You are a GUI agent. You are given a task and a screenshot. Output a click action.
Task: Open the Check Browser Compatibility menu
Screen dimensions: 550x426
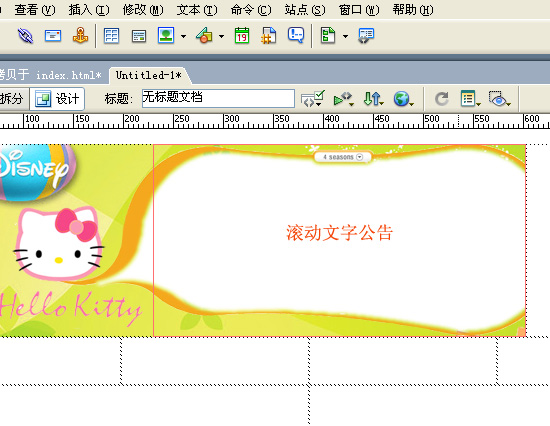[343, 99]
